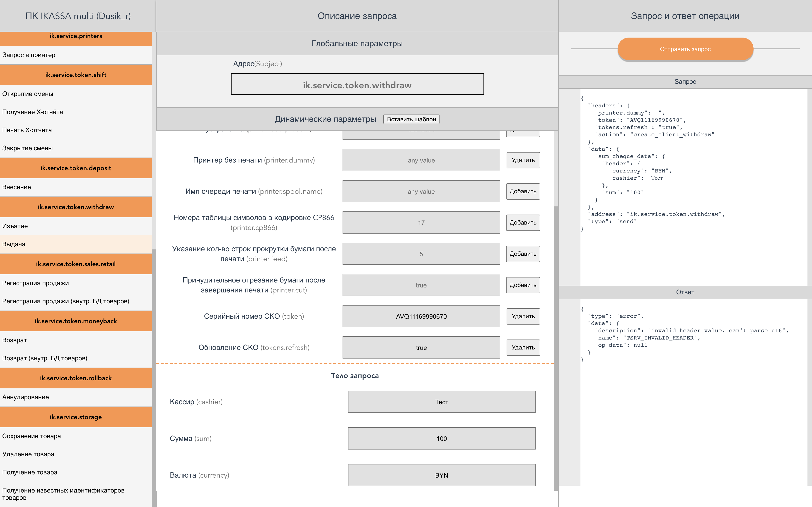The width and height of the screenshot is (812, 507).
Task: Add printer.spool.name parameter with Добавить
Action: (x=523, y=191)
